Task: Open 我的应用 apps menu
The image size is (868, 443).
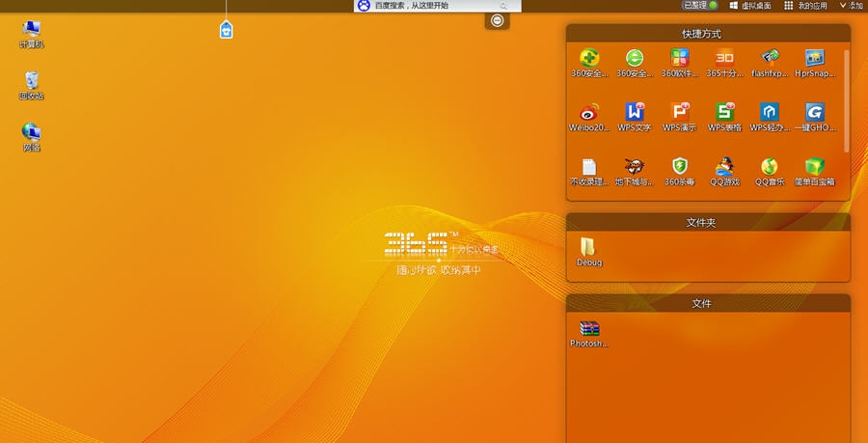Action: click(x=805, y=6)
